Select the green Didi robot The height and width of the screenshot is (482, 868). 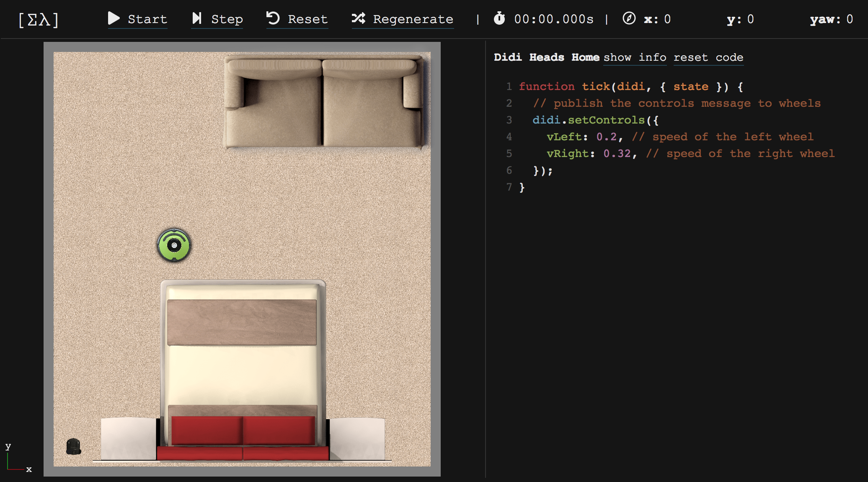click(174, 245)
